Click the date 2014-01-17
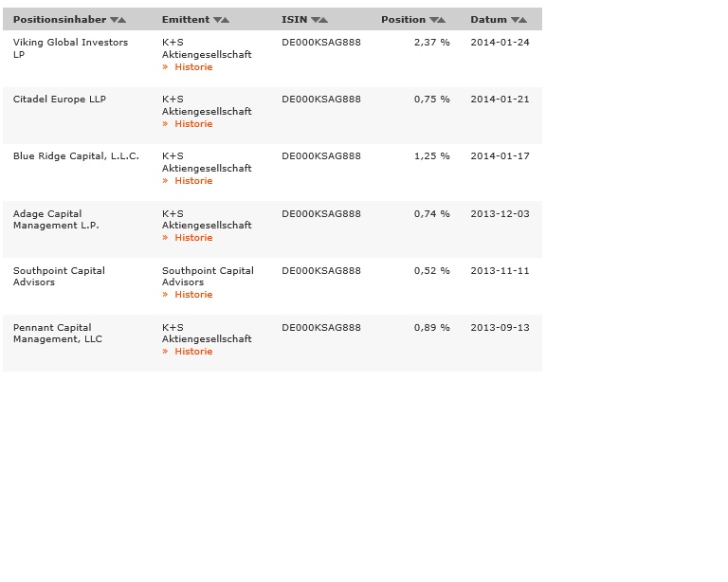The image size is (728, 582). pyautogui.click(x=500, y=156)
